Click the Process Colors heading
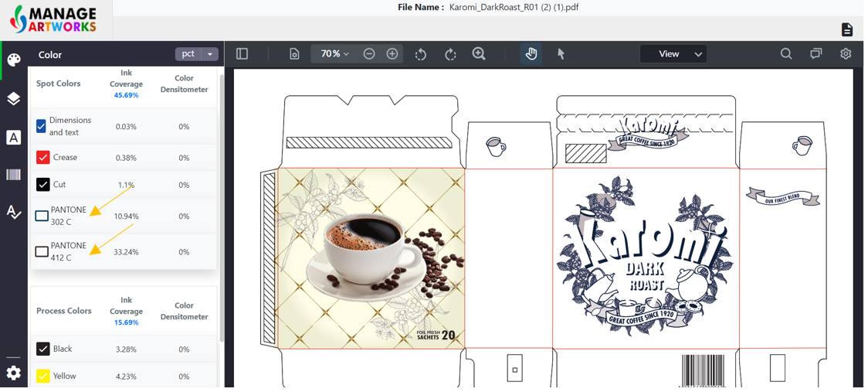Screen dimensions: 868x392 (63, 311)
